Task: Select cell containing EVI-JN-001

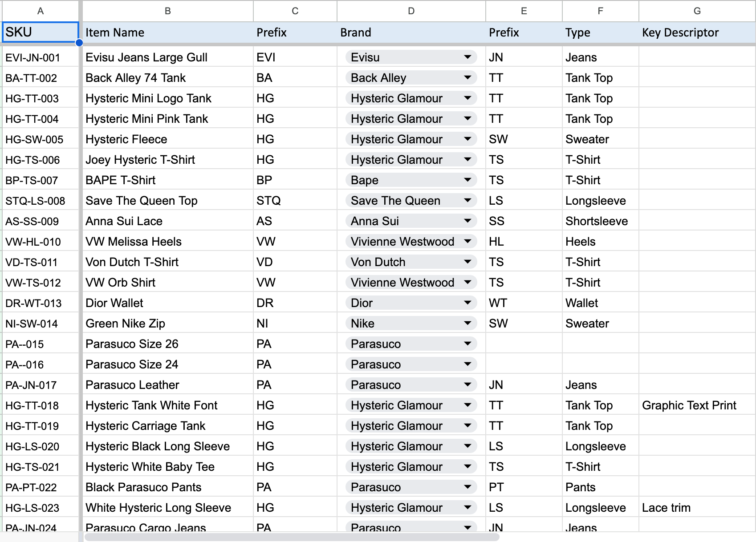Action: (x=40, y=57)
